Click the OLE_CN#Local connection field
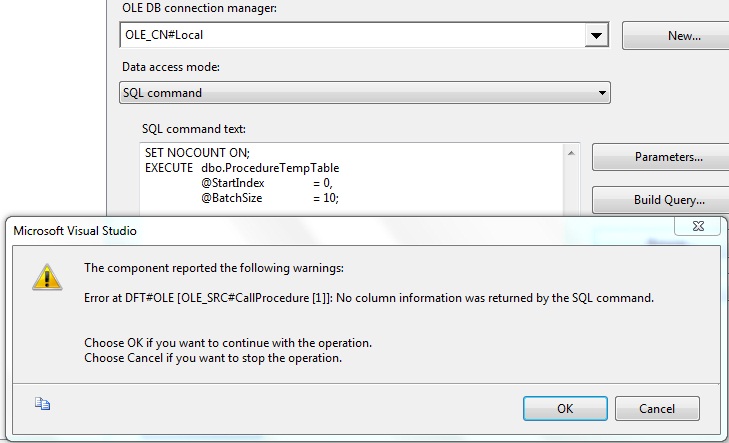The image size is (729, 443). pyautogui.click(x=350, y=36)
